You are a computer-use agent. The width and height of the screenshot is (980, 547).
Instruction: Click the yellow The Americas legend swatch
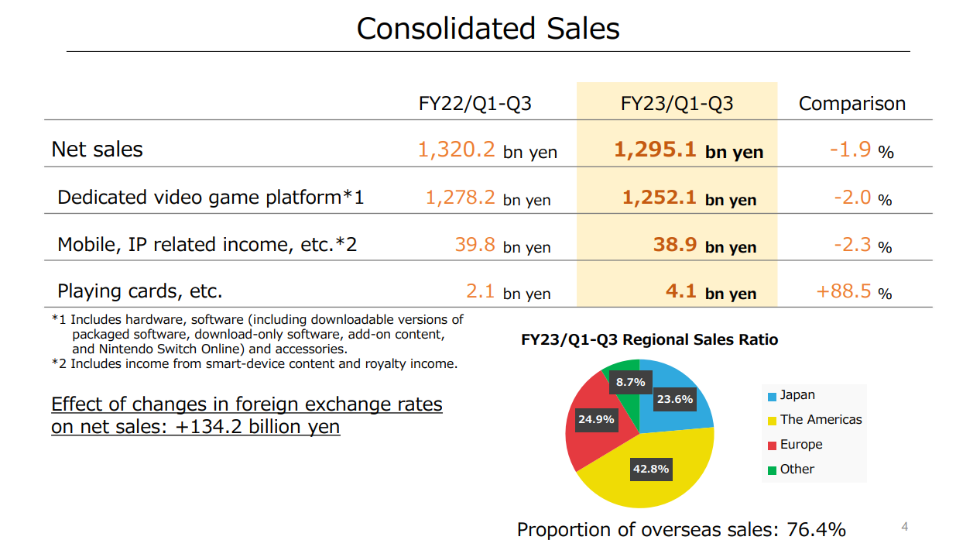point(772,421)
